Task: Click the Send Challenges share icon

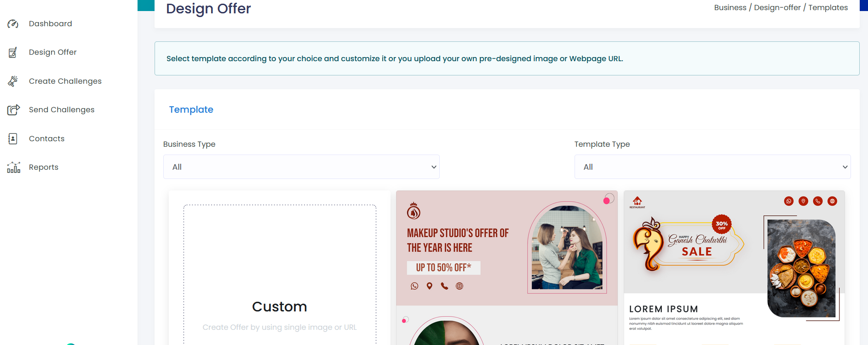Action: pos(13,109)
